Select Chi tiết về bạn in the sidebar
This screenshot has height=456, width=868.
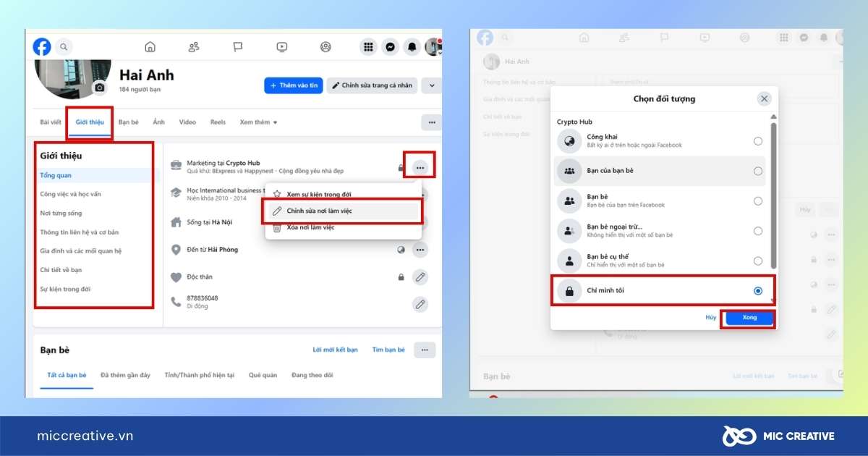coord(61,270)
